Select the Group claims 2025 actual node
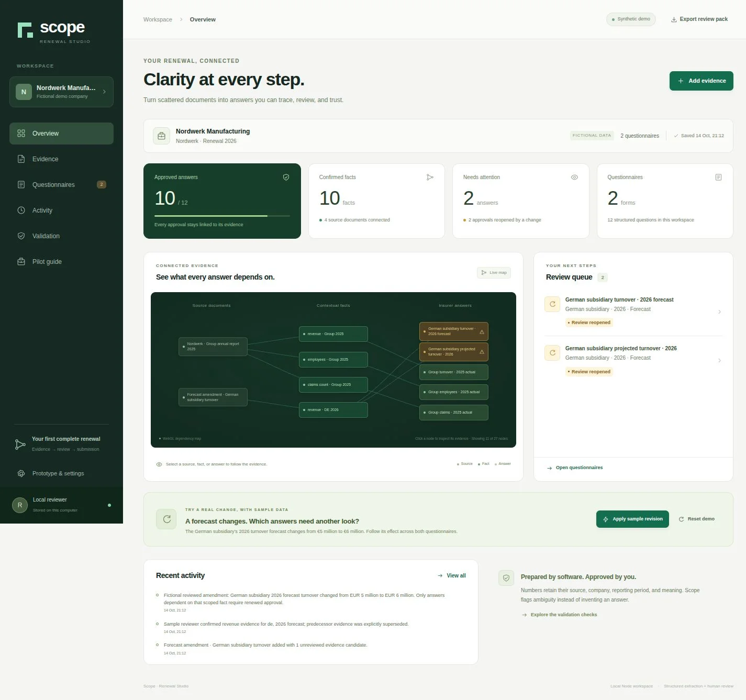 (454, 413)
